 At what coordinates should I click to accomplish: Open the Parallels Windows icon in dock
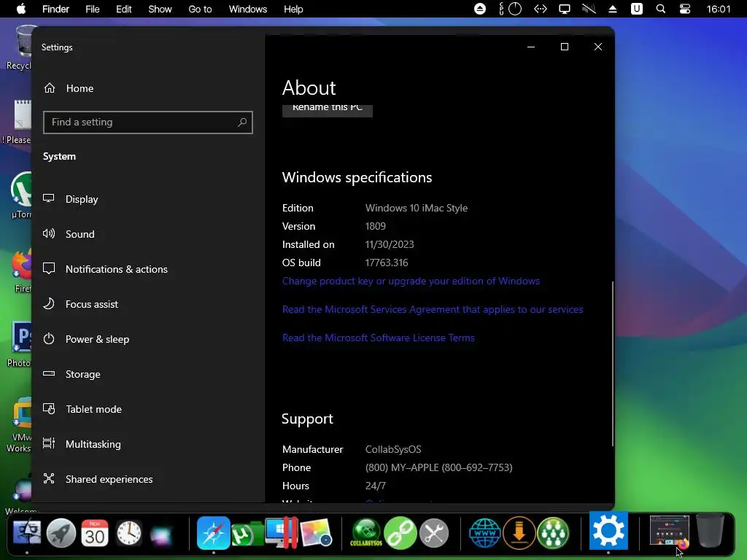point(282,533)
